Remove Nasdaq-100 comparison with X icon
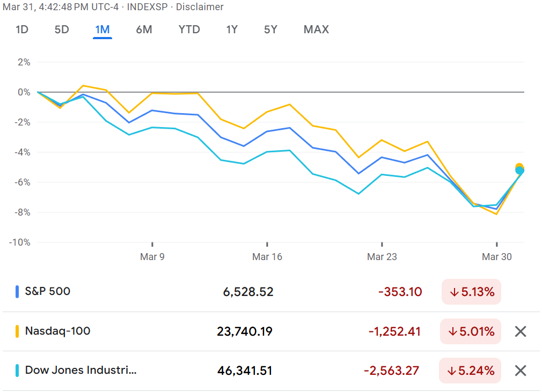This screenshot has width=542, height=392. click(520, 331)
